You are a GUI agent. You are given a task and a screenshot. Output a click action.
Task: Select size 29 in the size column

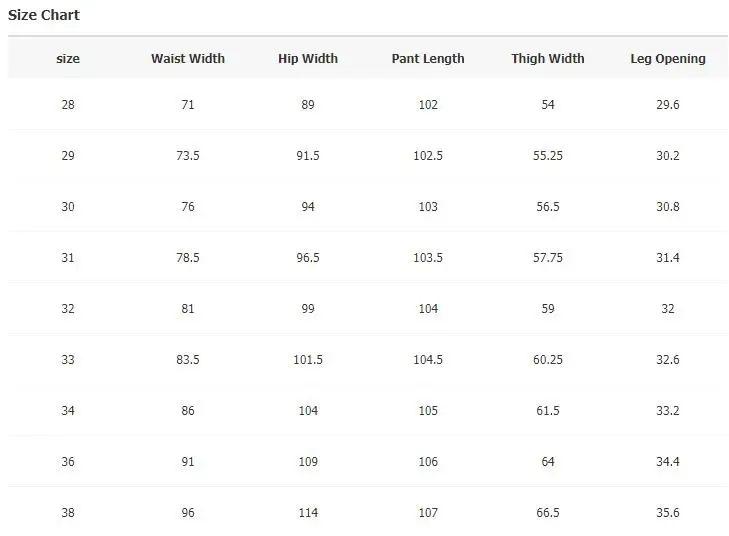tap(68, 156)
